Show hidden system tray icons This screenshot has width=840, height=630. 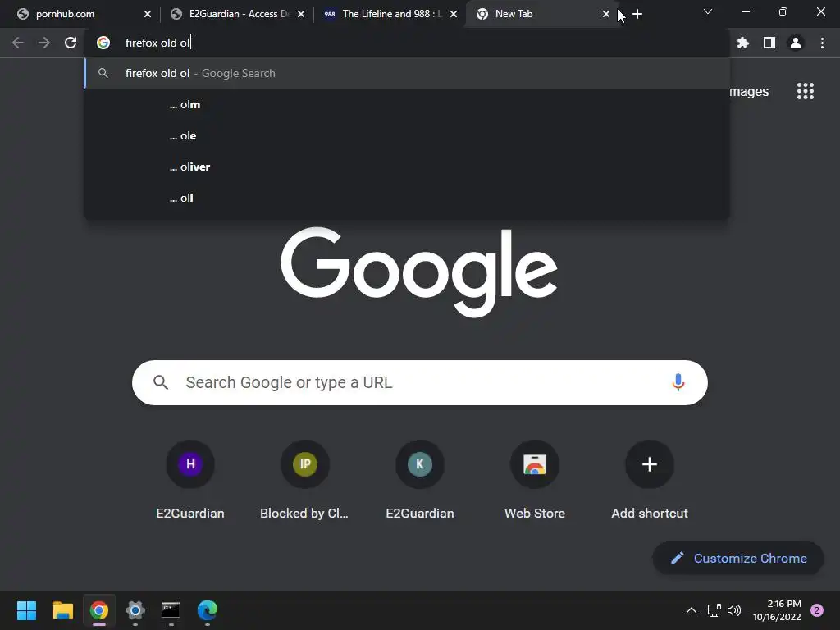coord(692,610)
